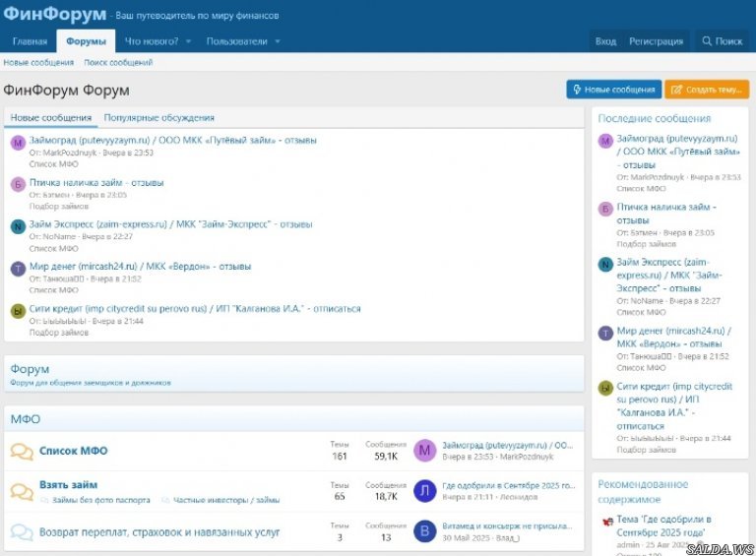Screen dimensions: 756x556
Task: Open the Главная menu item
Action: click(30, 41)
